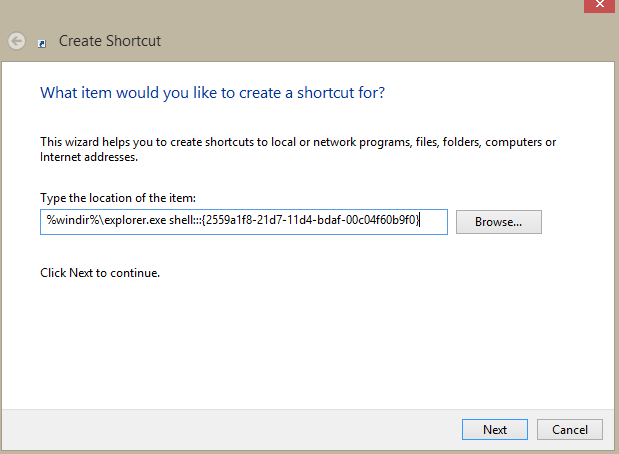Open the Browse... file picker
619x454 pixels.
click(x=499, y=222)
